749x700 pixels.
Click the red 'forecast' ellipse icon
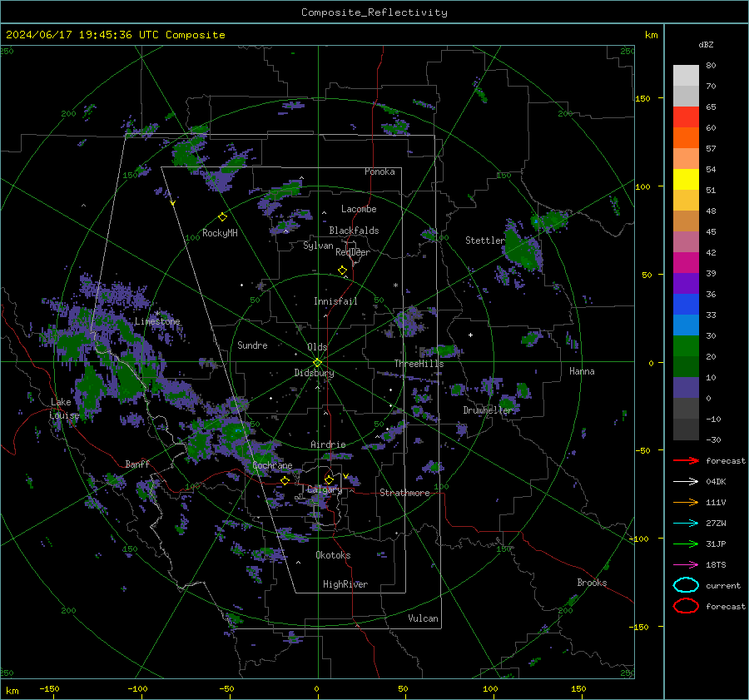pyautogui.click(x=686, y=606)
